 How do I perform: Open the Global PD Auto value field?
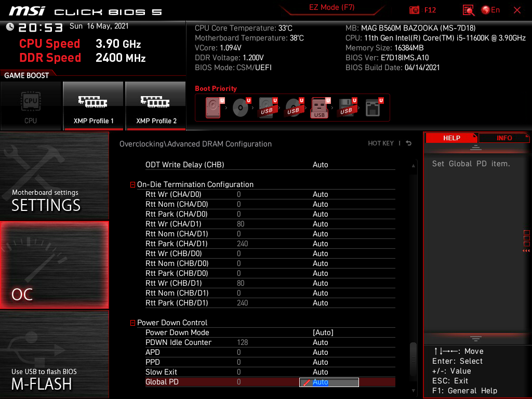pos(329,382)
